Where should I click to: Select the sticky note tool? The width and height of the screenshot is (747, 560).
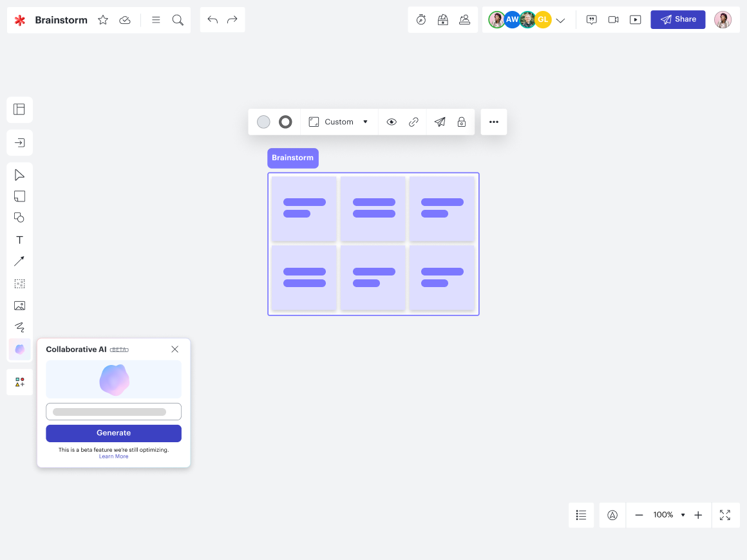tap(19, 196)
